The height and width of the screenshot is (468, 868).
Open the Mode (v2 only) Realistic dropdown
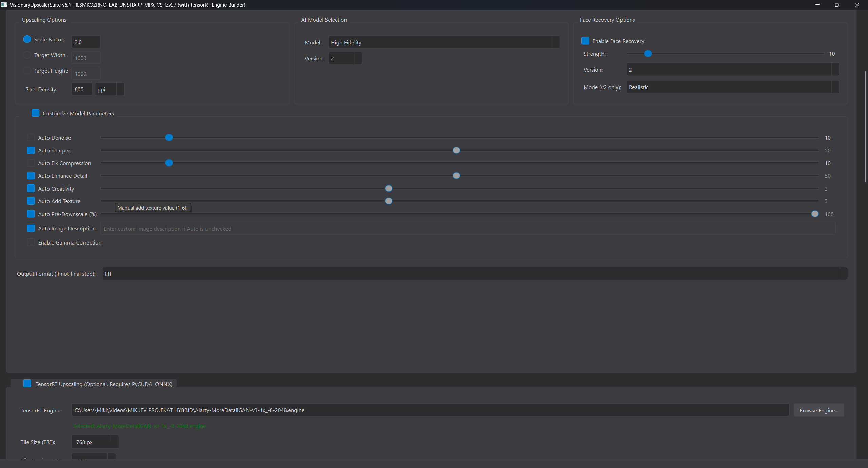(733, 87)
